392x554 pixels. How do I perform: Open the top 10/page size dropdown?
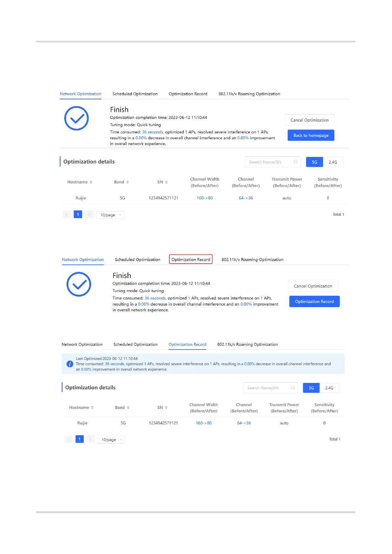(x=110, y=215)
